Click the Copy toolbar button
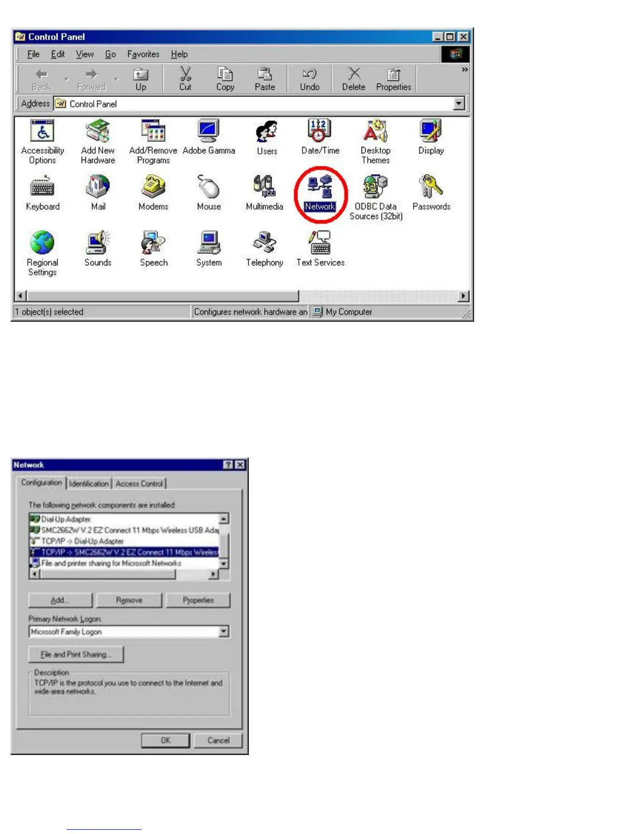Image resolution: width=644 pixels, height=834 pixels. coord(225,79)
